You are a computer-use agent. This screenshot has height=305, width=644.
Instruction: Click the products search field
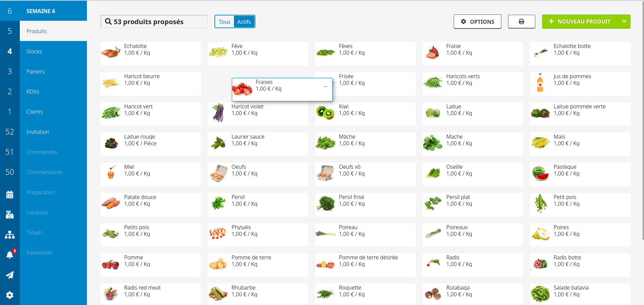154,22
